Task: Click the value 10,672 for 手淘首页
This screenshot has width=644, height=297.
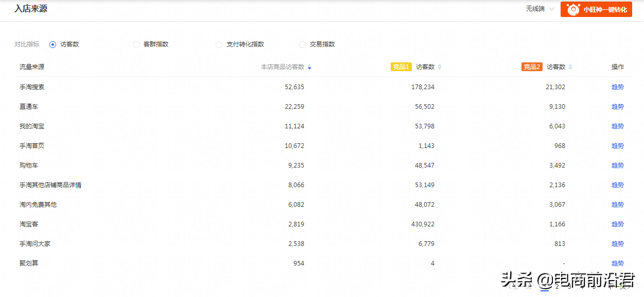Action: click(x=294, y=146)
